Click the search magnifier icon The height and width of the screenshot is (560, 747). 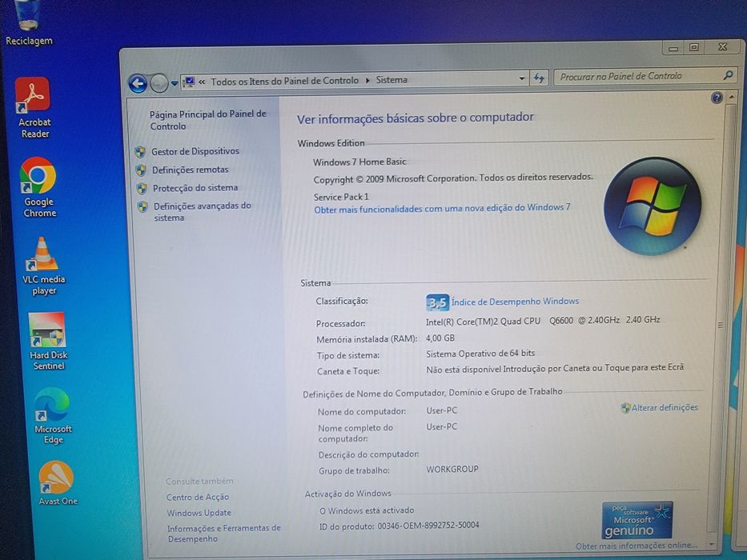(728, 74)
